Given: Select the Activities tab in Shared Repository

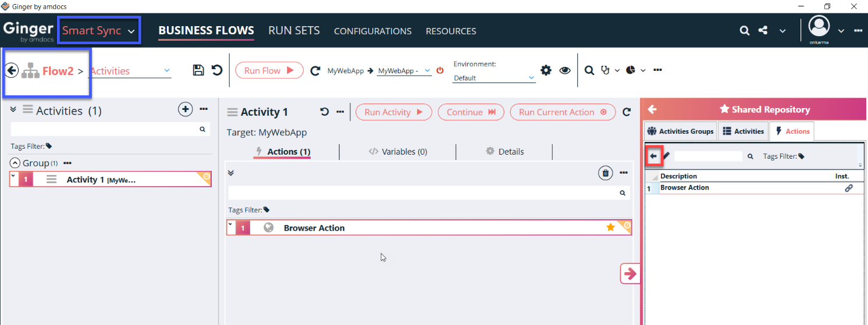Looking at the screenshot, I should pyautogui.click(x=743, y=131).
